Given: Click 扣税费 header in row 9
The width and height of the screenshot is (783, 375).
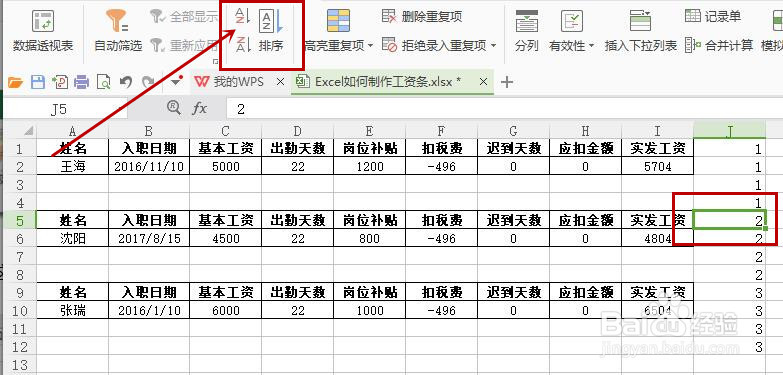Looking at the screenshot, I should (x=441, y=292).
